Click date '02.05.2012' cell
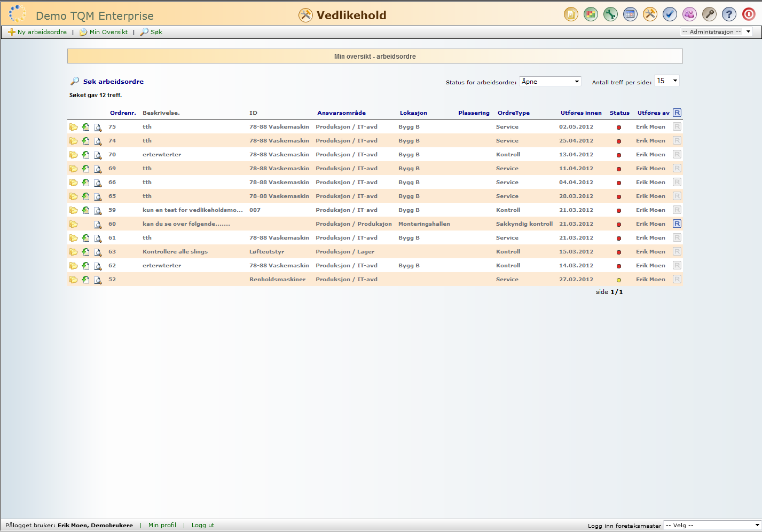The width and height of the screenshot is (762, 532). [576, 127]
